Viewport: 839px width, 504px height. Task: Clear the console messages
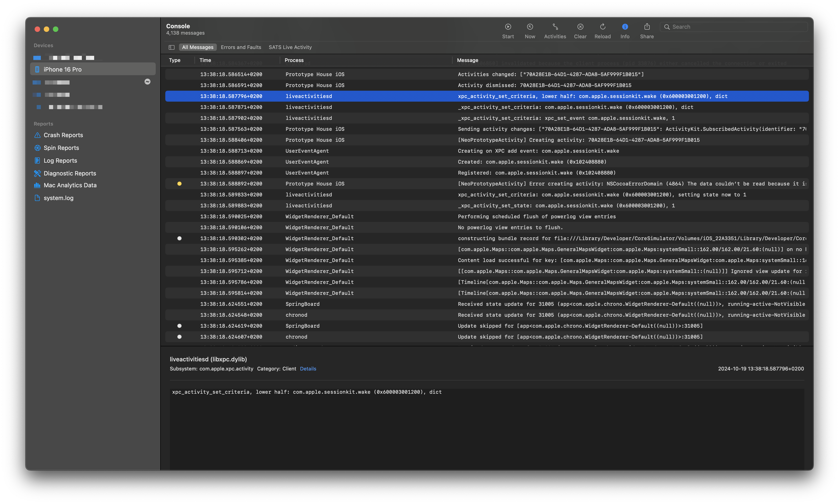pyautogui.click(x=580, y=31)
